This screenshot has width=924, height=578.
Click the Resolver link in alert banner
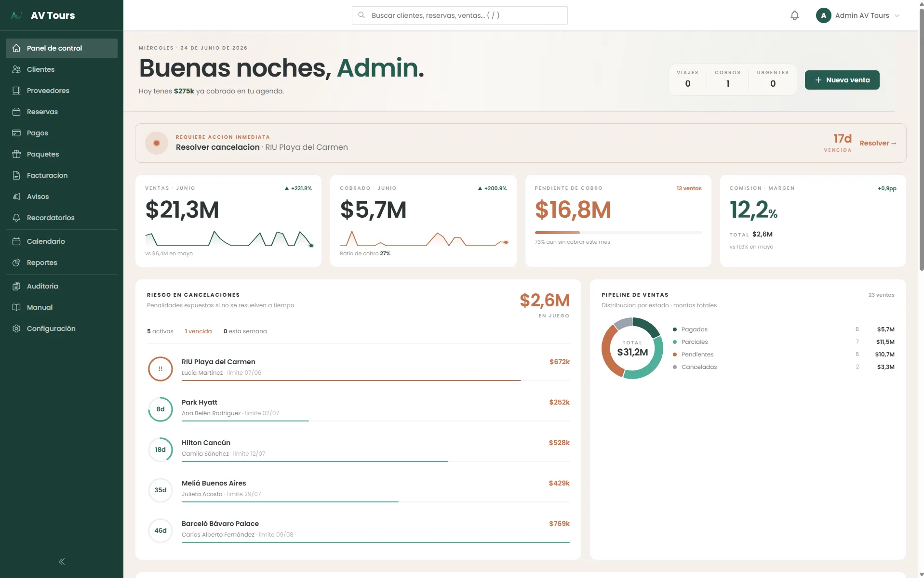878,143
